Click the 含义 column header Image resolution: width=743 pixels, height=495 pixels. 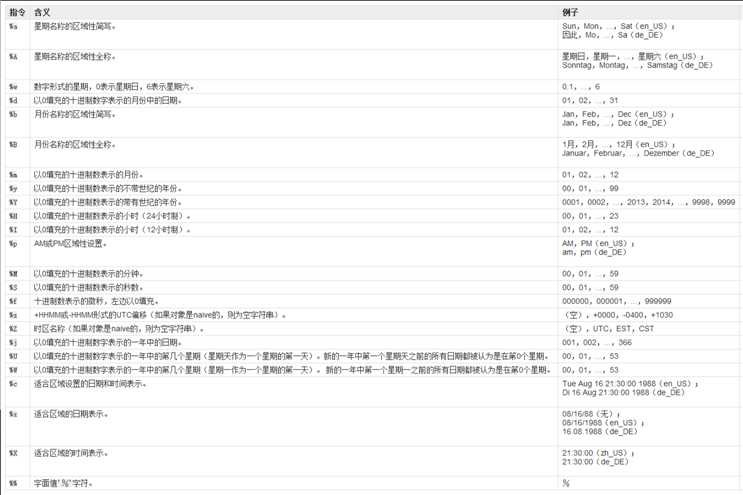[42, 12]
